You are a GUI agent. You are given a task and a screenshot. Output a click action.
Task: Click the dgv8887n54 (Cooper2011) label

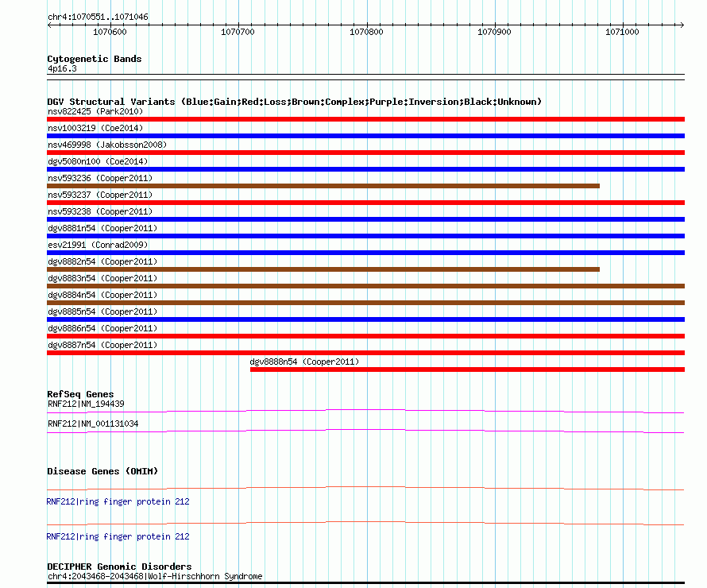coord(102,345)
